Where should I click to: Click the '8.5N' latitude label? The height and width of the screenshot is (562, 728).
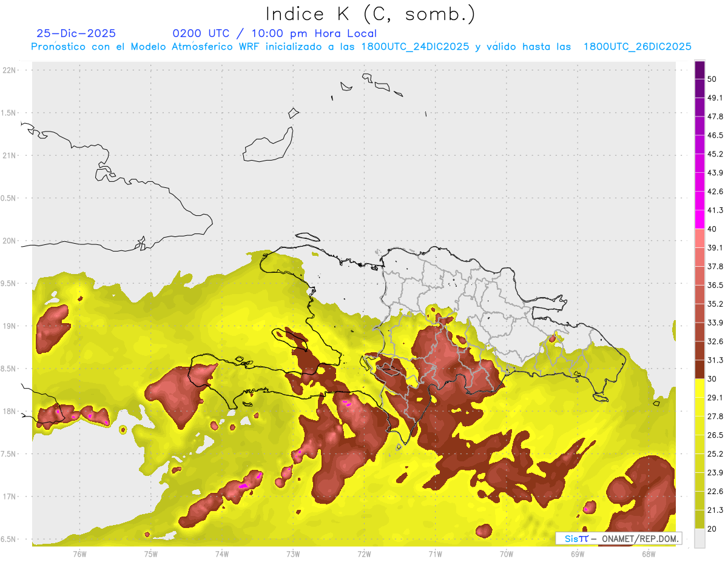9,369
